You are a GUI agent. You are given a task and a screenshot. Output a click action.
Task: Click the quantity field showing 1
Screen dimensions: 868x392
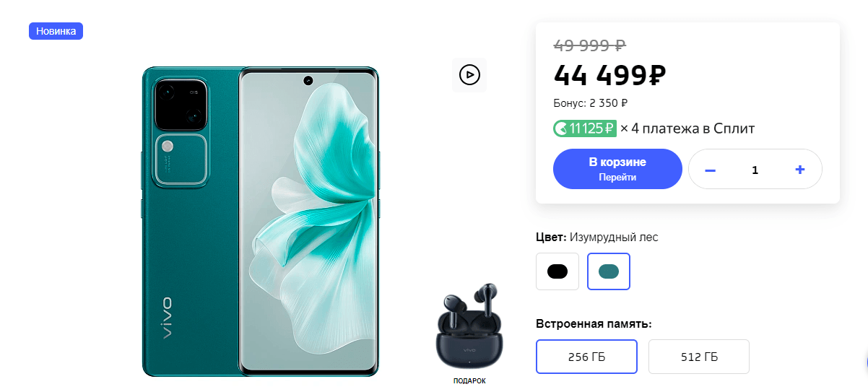tap(755, 170)
